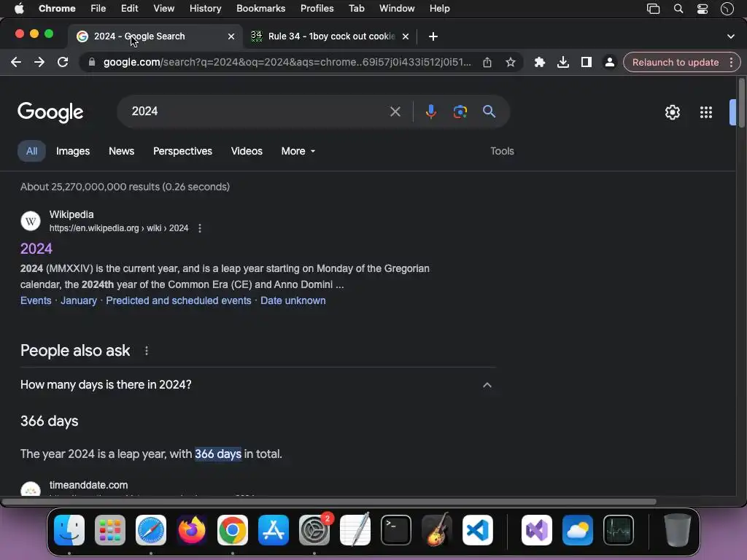
Task: Expand the More search filters dropdown
Action: (x=298, y=152)
